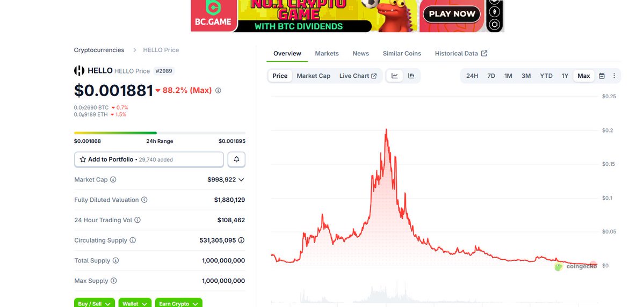The height and width of the screenshot is (307, 644).
Task: Click the info icon beside 88.2% (Max)
Action: point(218,90)
